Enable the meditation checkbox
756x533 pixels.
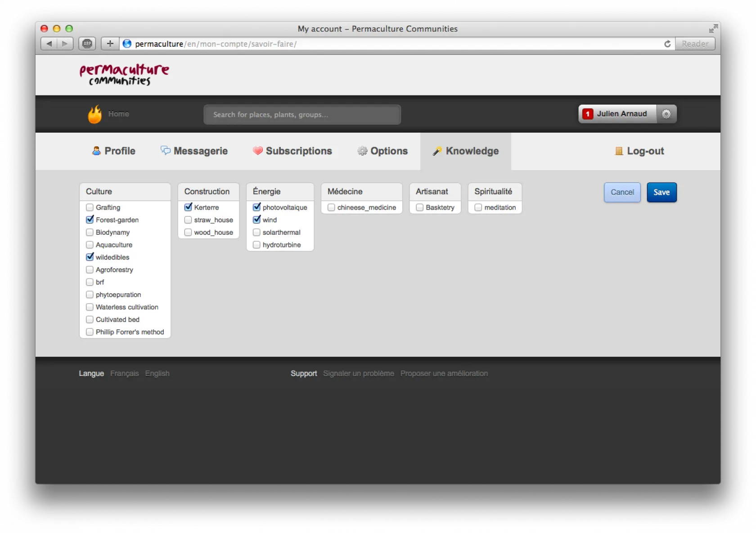point(478,207)
